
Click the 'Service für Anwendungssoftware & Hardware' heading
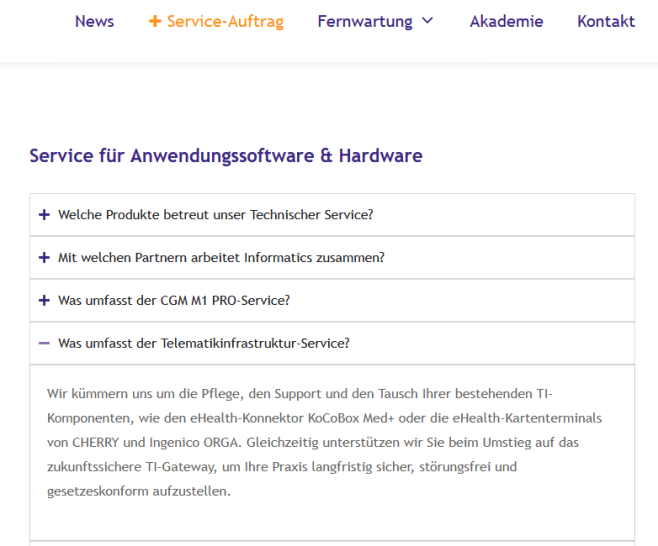tap(226, 156)
